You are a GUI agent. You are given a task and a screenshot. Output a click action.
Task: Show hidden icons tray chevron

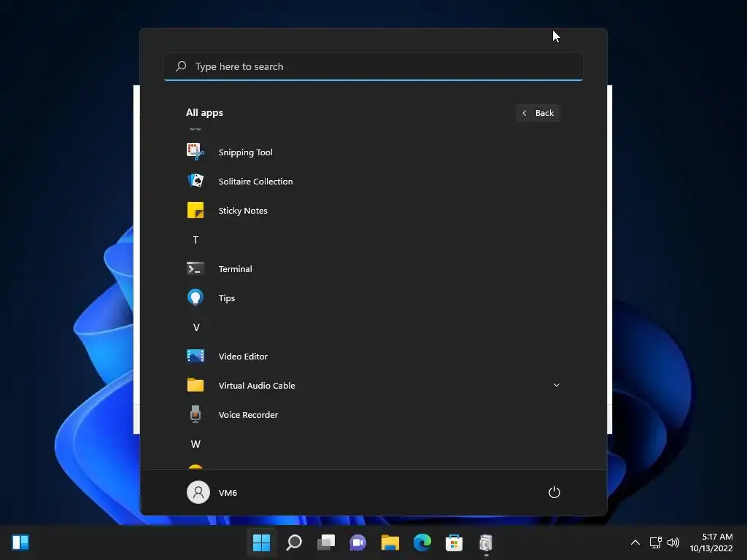coord(635,542)
